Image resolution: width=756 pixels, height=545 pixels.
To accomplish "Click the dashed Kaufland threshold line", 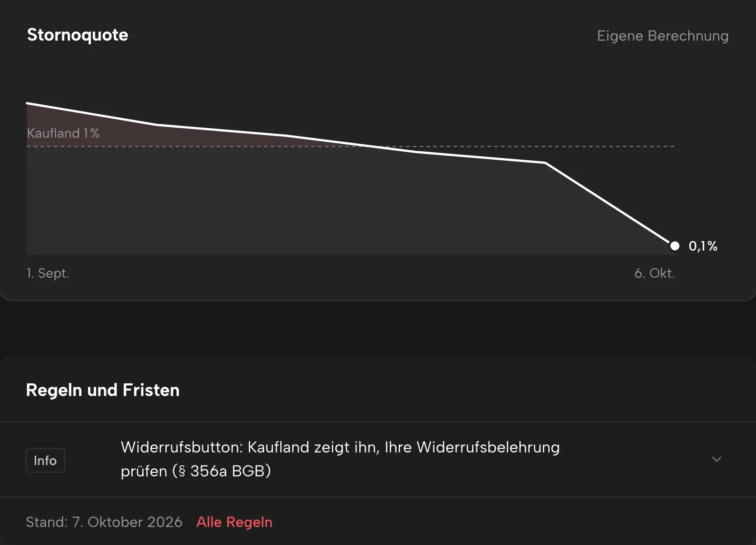I will pos(519,146).
